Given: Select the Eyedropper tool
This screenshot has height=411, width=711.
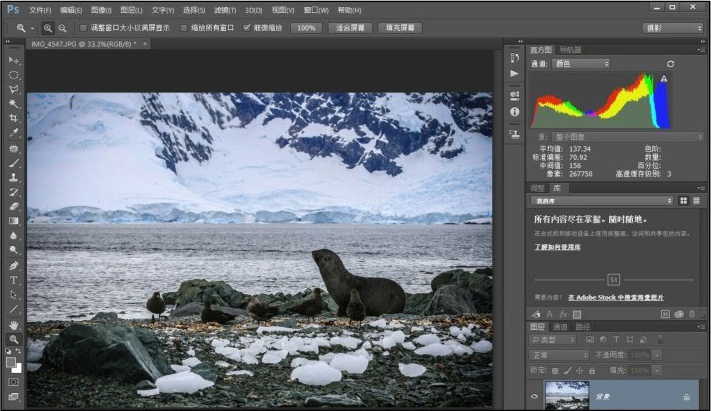Looking at the screenshot, I should click(14, 132).
